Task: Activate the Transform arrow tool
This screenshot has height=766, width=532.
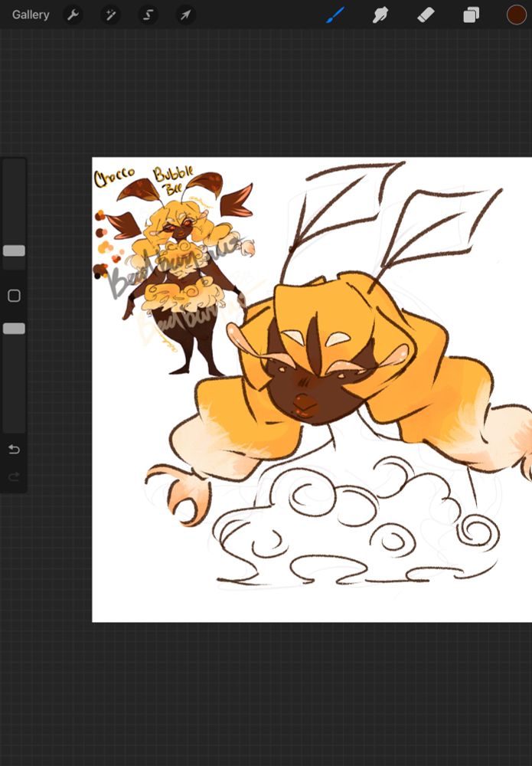Action: pos(185,15)
